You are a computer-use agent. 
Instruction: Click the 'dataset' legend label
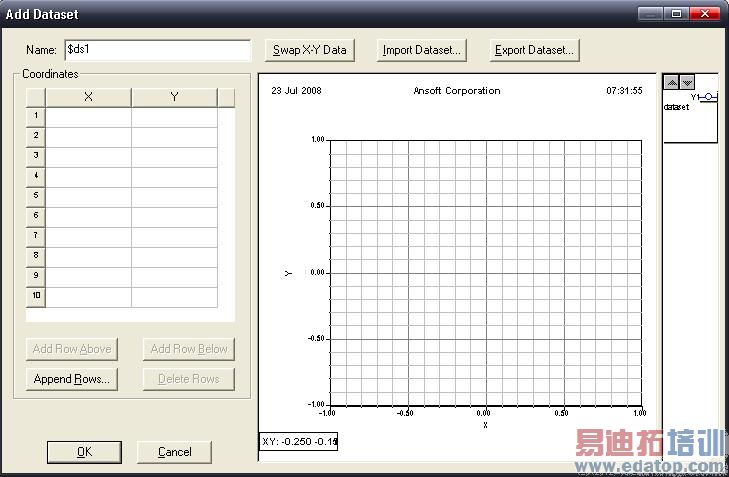click(x=676, y=107)
